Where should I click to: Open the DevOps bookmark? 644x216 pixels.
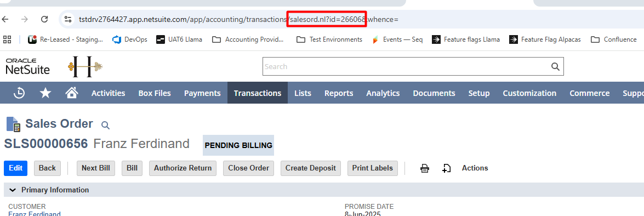point(130,39)
